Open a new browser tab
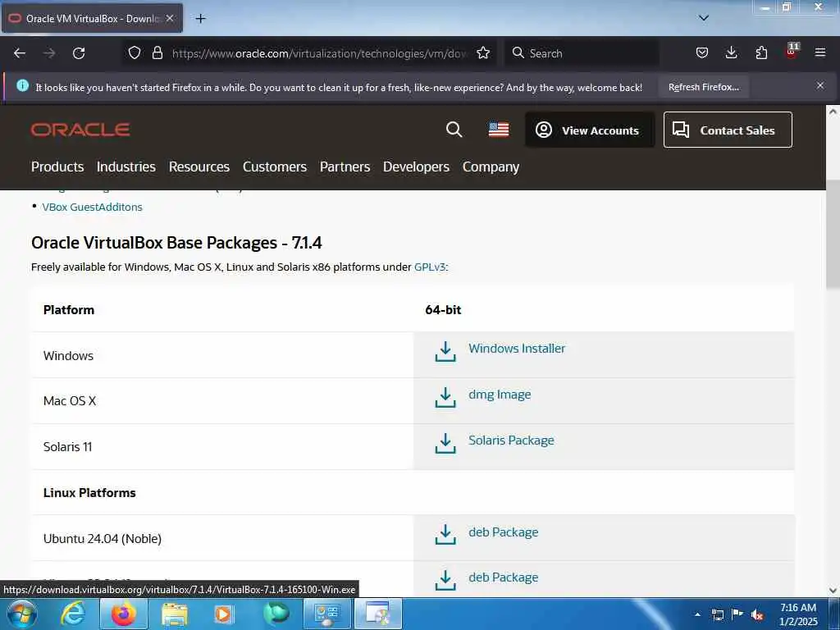The image size is (840, 630). pos(200,19)
